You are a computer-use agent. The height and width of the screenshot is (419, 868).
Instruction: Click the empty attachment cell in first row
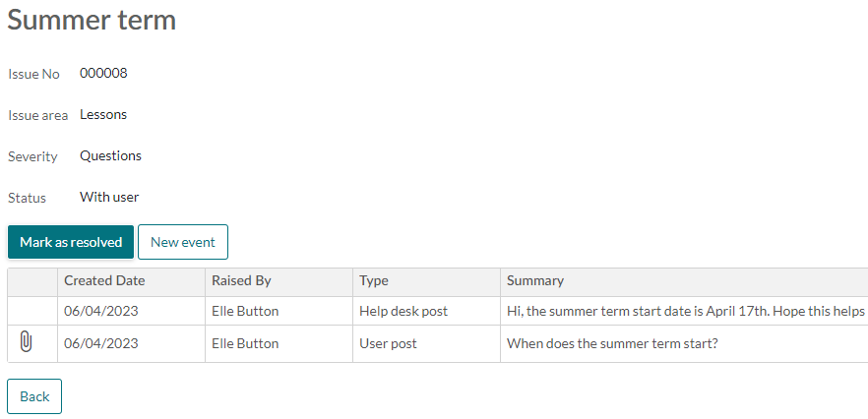point(32,311)
